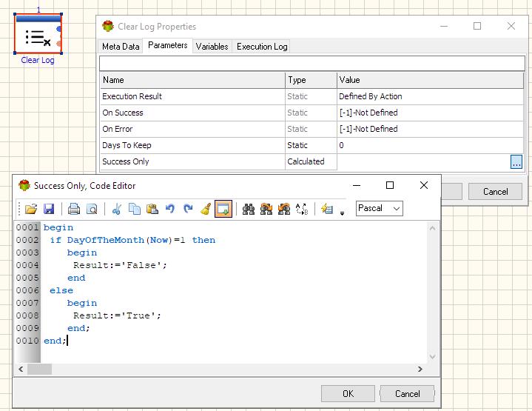Click the Type column header

pyautogui.click(x=311, y=80)
